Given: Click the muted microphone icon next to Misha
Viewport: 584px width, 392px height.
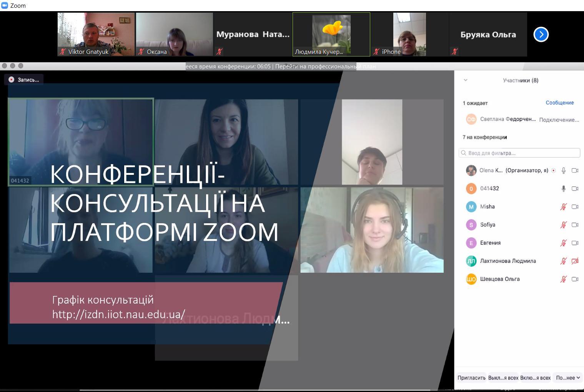Looking at the screenshot, I should [563, 207].
